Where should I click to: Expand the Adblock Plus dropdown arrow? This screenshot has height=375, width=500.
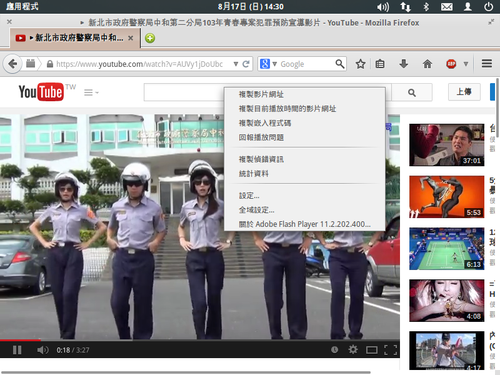466,64
